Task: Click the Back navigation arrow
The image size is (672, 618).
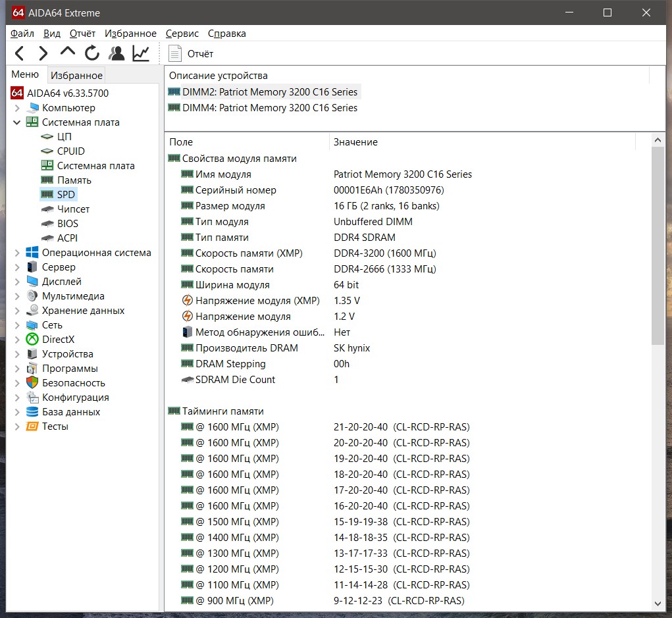Action: click(x=20, y=53)
